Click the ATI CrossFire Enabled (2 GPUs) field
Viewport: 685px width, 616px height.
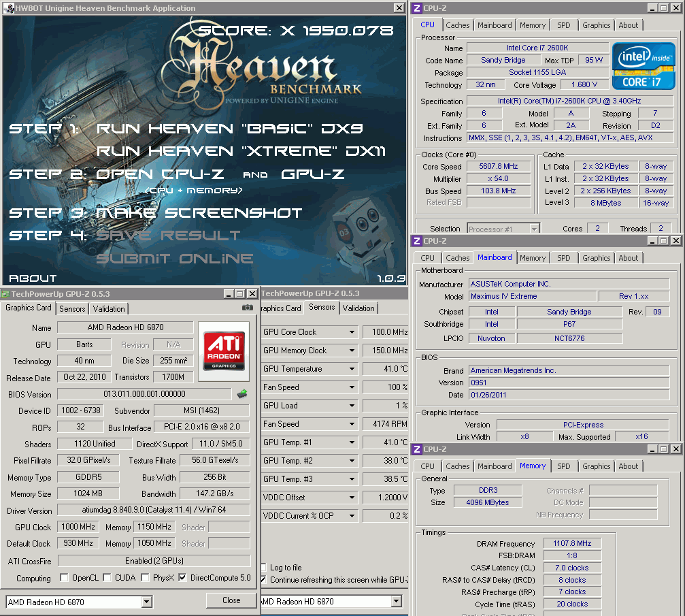[x=154, y=560]
